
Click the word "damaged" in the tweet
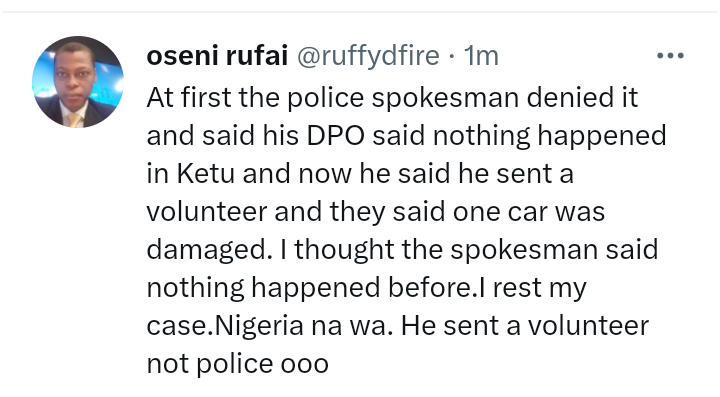click(206, 251)
